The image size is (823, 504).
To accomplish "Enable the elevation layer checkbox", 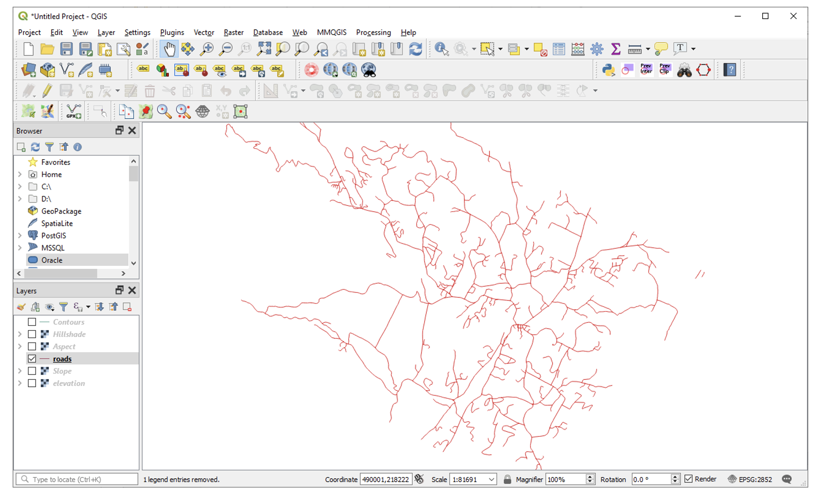I will click(x=32, y=383).
